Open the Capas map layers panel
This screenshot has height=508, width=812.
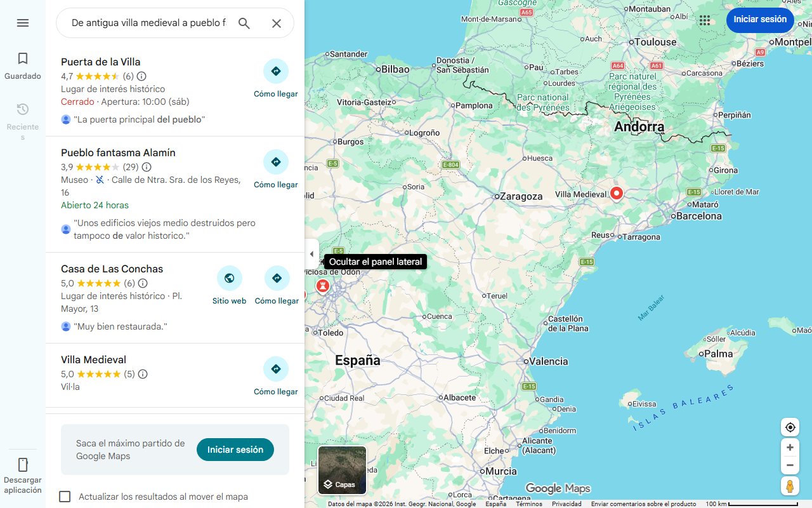tap(341, 471)
